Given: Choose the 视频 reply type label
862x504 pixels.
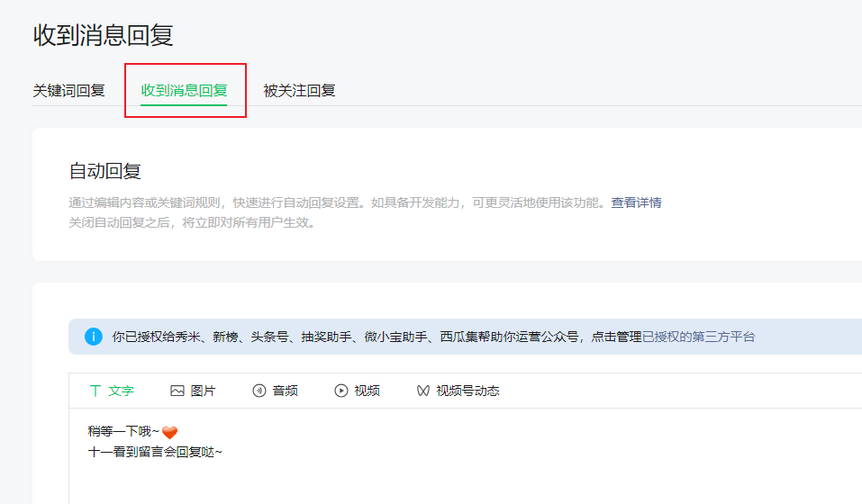Looking at the screenshot, I should (367, 391).
